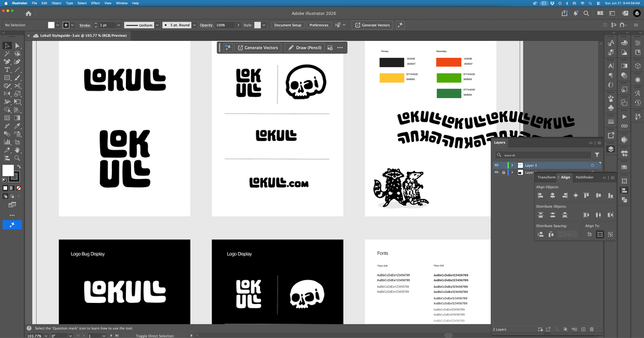Open the stroke weight dropdown next to 1 pt

[118, 25]
